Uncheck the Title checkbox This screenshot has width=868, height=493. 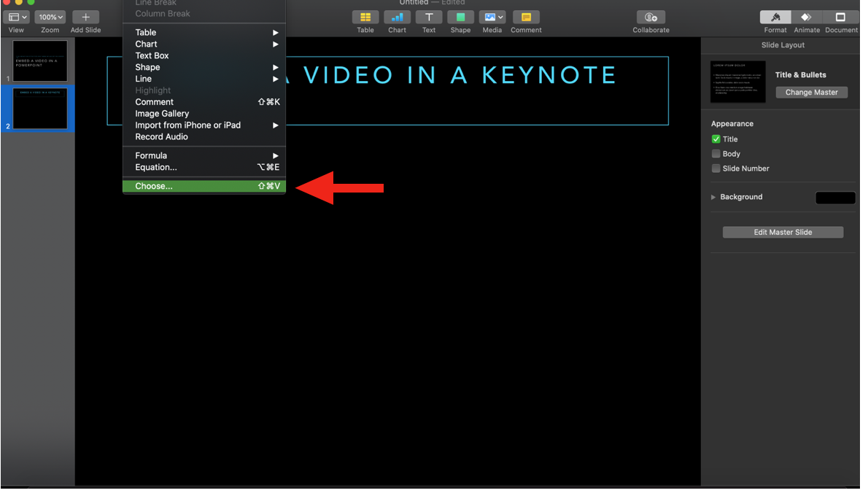[x=716, y=139]
